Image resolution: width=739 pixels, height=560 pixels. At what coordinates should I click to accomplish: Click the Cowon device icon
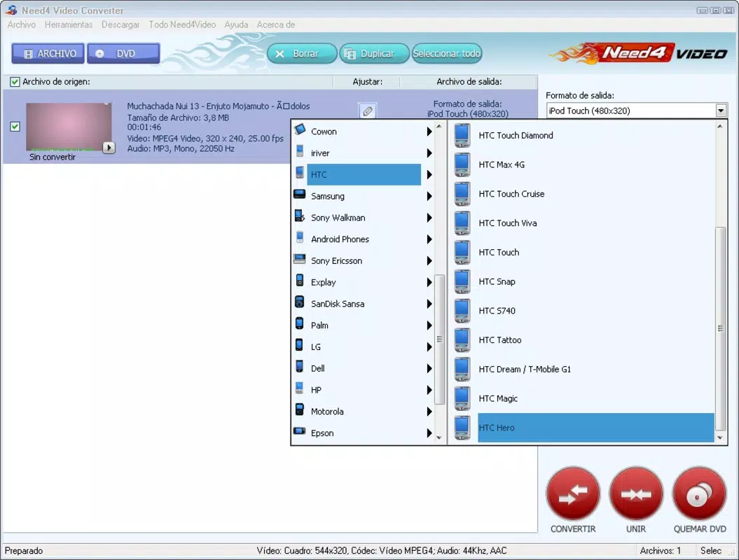(300, 129)
